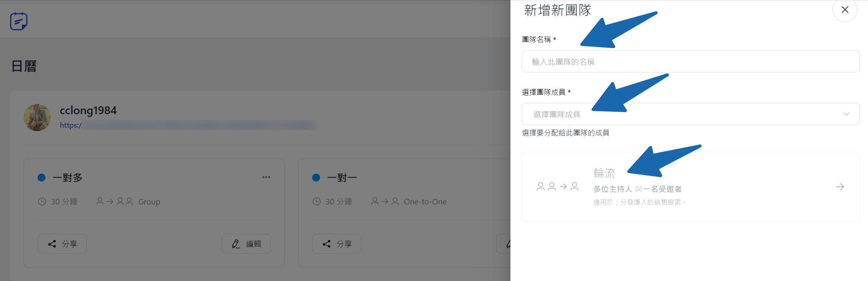Image resolution: width=868 pixels, height=281 pixels.
Task: Click the Group type icon on 一對多
Action: tap(115, 202)
